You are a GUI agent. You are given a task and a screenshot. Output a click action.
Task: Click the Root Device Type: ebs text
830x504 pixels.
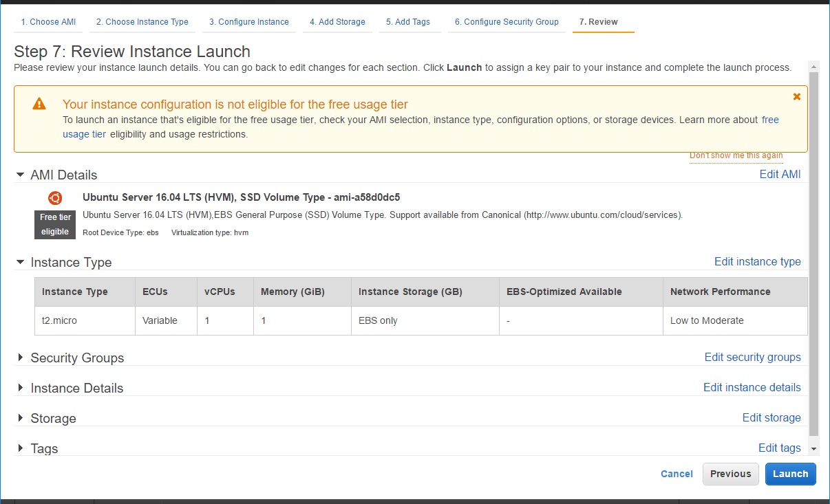coord(120,232)
